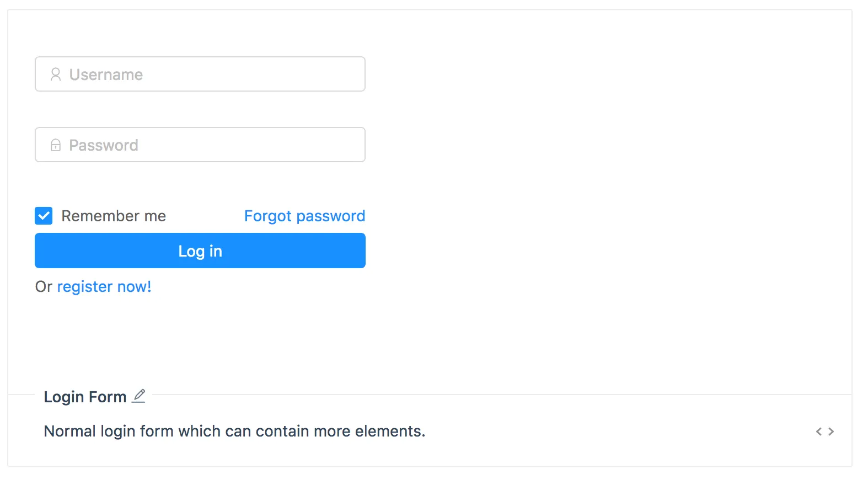This screenshot has width=868, height=479.
Task: Click the Remember me label text
Action: coord(114,216)
